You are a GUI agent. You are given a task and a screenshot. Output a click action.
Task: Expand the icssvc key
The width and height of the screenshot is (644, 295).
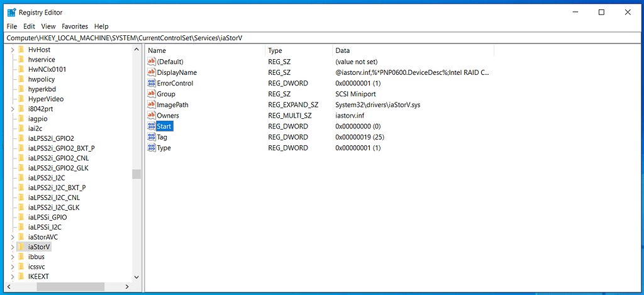pyautogui.click(x=13, y=267)
